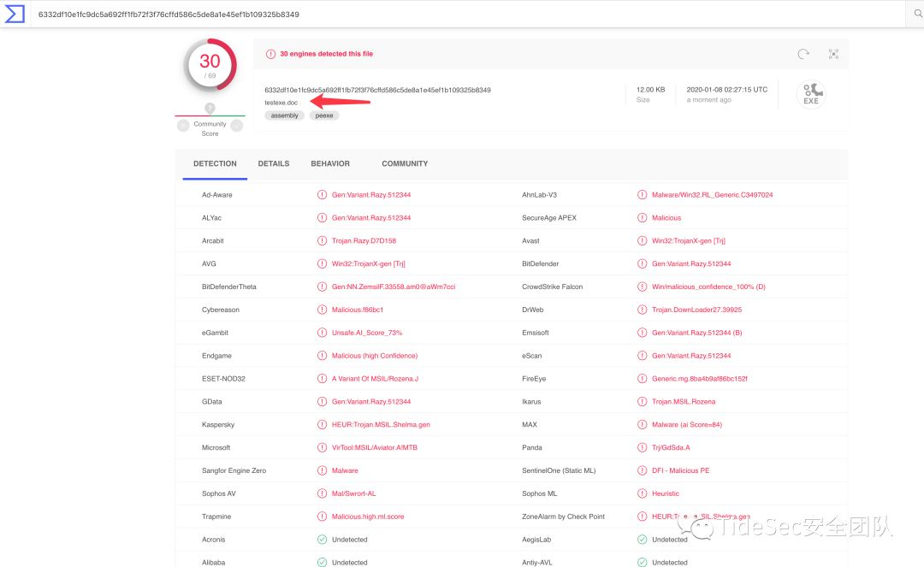Click the ESET-NOD32 detection alert icon
The width and height of the screenshot is (924, 567).
322,379
